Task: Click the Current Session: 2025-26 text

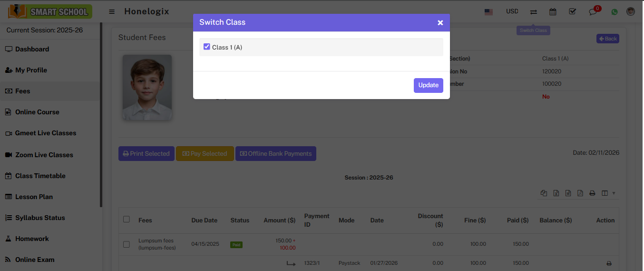Action: [x=45, y=30]
